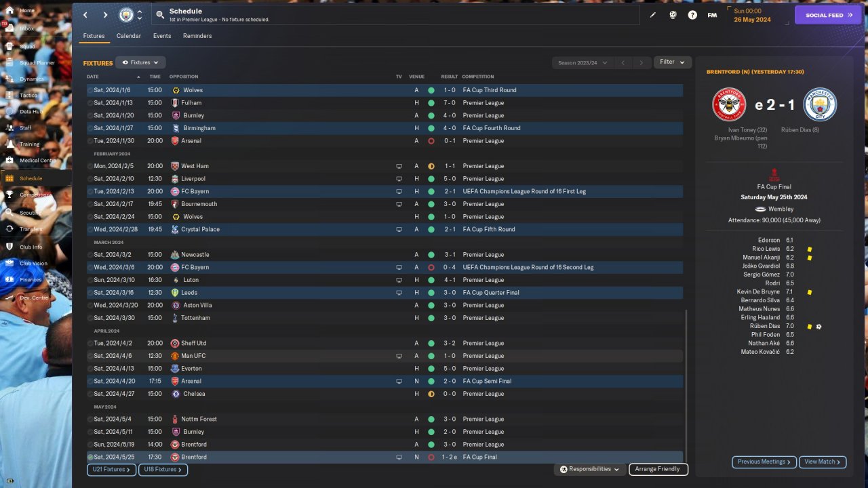This screenshot has height=488, width=868.
Task: Click the View Match button
Action: (x=823, y=462)
